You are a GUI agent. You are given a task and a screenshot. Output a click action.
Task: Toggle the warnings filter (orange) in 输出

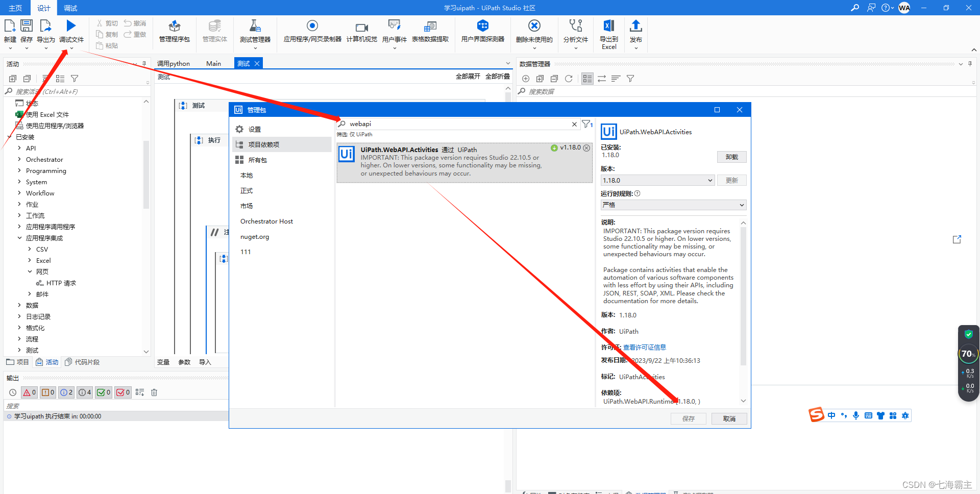(48, 392)
